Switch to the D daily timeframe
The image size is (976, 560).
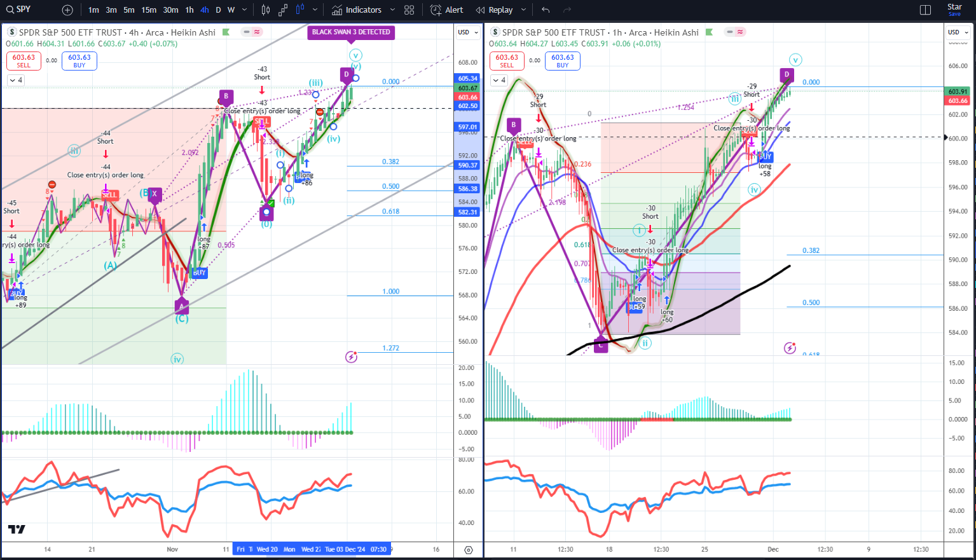(x=218, y=10)
